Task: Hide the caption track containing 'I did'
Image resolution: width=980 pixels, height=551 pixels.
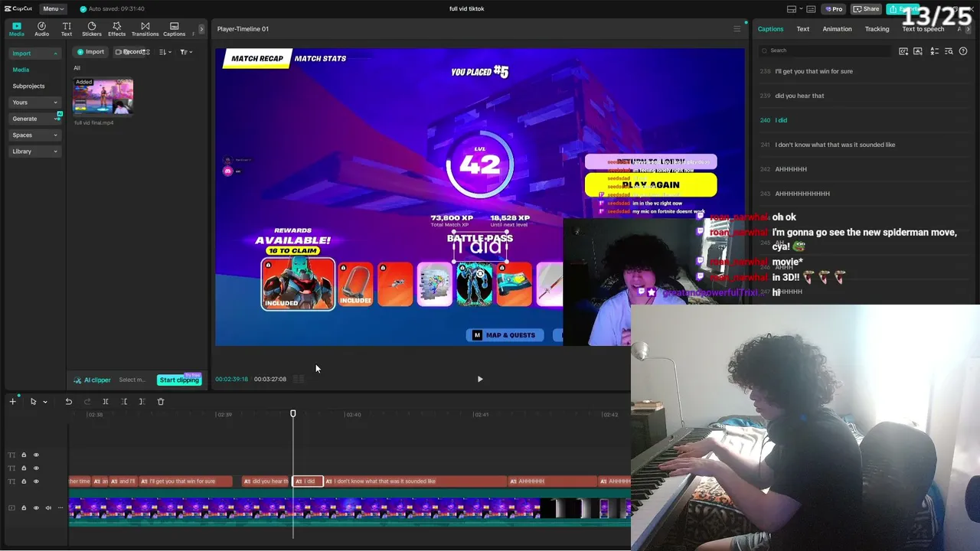Action: (36, 481)
